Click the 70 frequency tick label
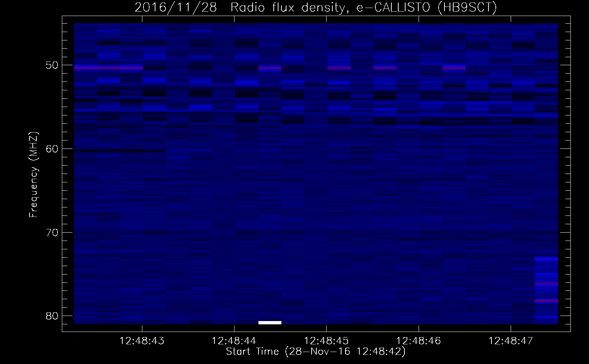Image resolution: width=589 pixels, height=364 pixels. [52, 233]
